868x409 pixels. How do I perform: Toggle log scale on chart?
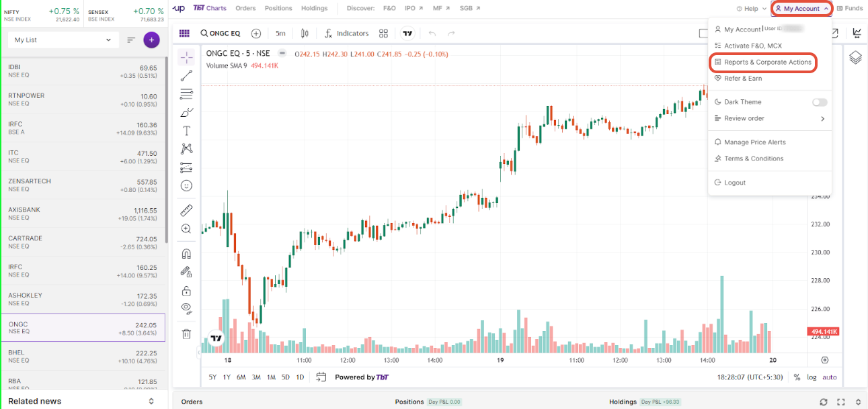coord(812,377)
